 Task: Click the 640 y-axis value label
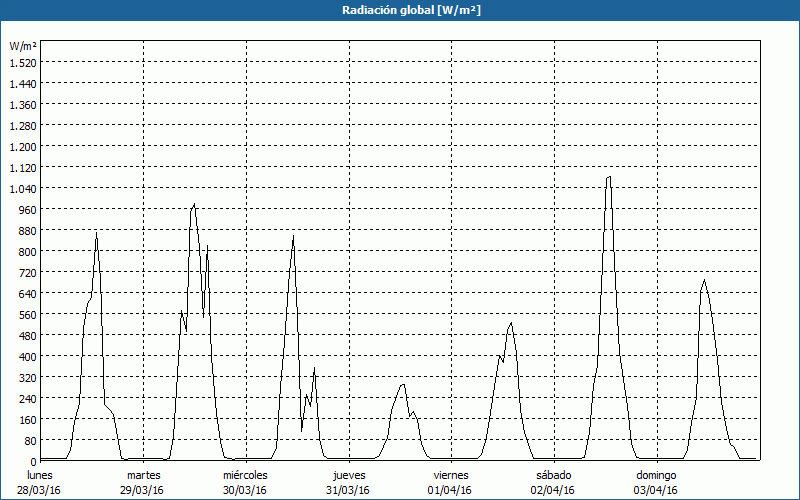(23, 293)
